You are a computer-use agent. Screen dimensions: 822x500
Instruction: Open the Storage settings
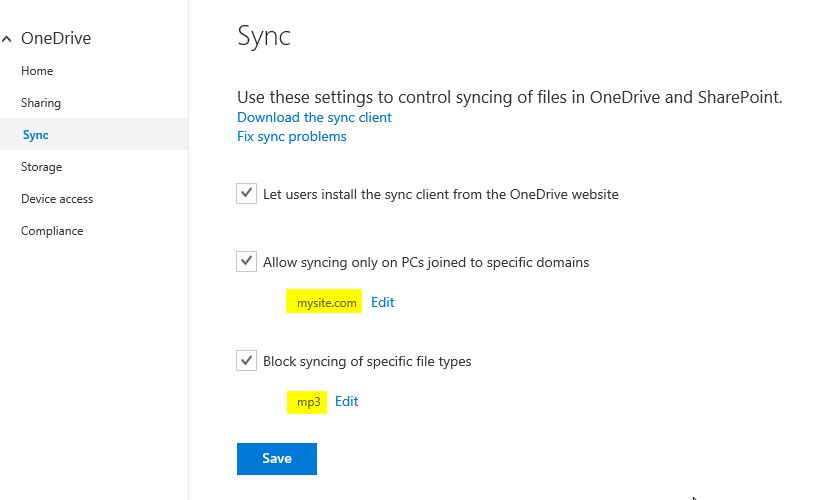[x=41, y=167]
